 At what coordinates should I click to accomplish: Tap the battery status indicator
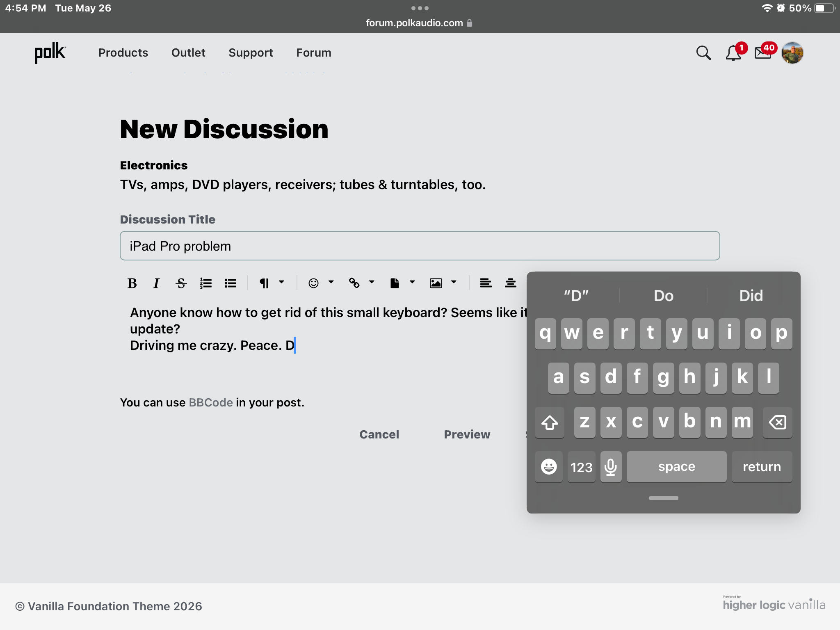click(x=824, y=8)
